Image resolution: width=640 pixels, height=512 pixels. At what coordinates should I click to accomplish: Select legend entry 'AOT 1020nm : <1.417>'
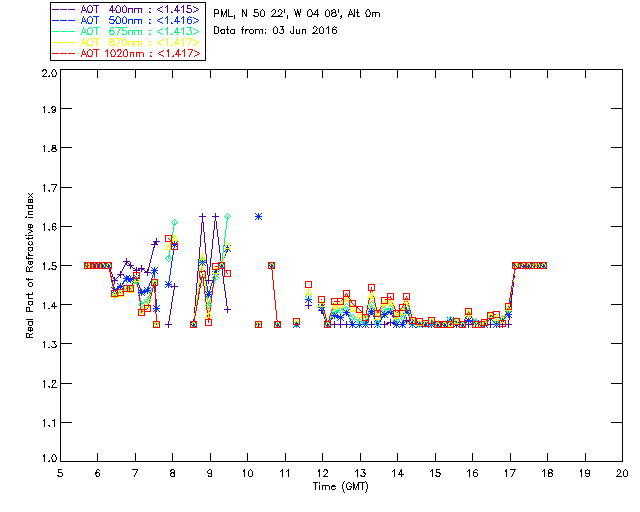[140, 53]
